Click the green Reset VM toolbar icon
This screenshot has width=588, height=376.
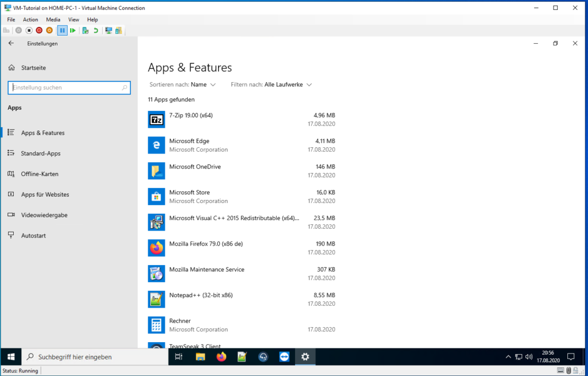point(73,30)
